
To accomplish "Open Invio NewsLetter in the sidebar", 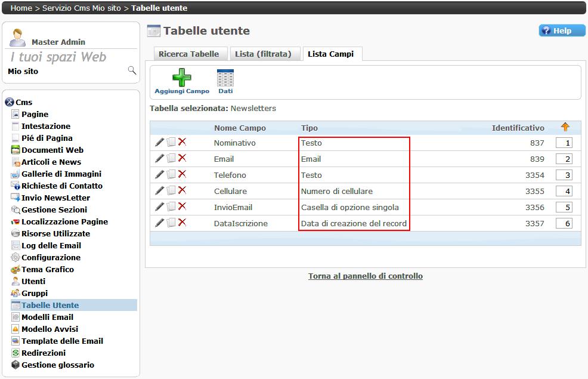I will [55, 198].
